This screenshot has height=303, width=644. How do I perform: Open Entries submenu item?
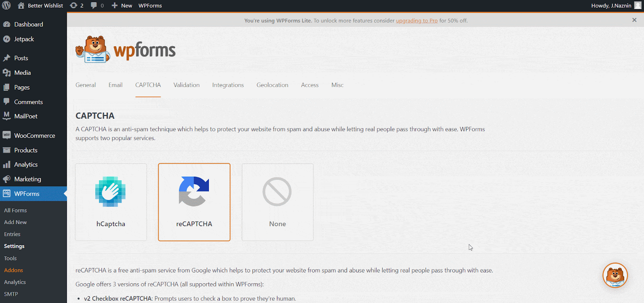click(x=12, y=234)
